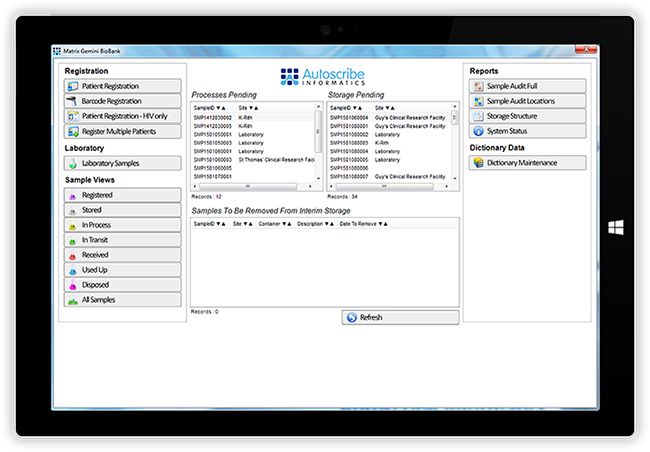Click the Barcode Registration scanner icon
Image resolution: width=650 pixels, height=452 pixels.
[73, 101]
